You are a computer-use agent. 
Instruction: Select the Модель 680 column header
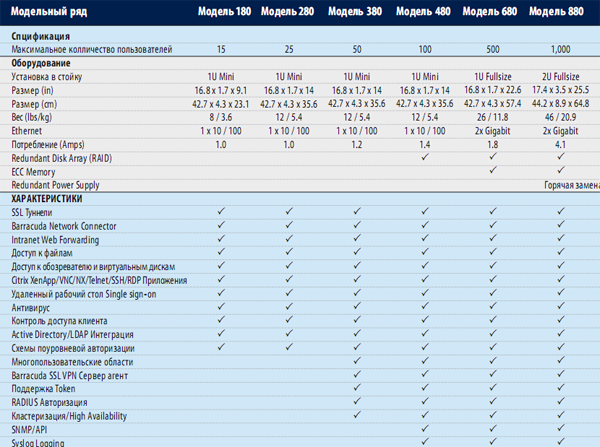490,11
